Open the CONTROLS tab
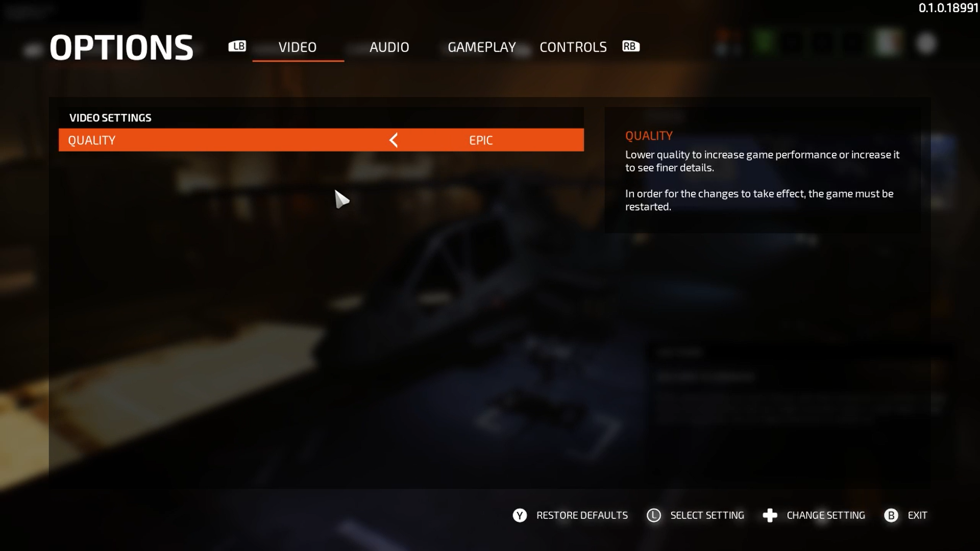980x551 pixels. click(573, 46)
